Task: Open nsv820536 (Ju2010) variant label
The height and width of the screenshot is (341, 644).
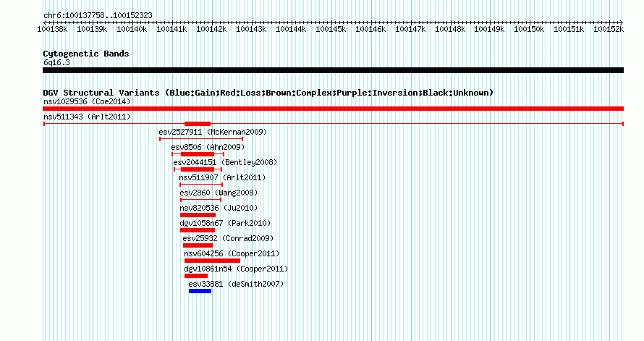Action: (219, 208)
